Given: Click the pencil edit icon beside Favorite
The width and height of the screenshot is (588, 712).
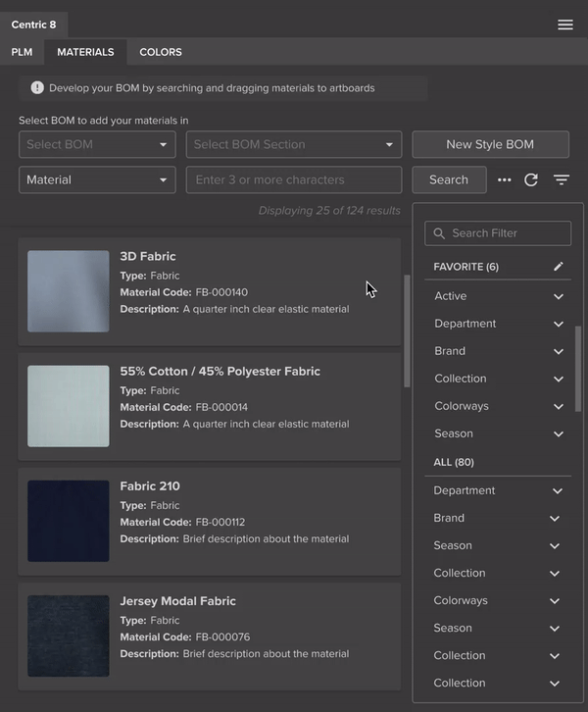Looking at the screenshot, I should pyautogui.click(x=559, y=267).
